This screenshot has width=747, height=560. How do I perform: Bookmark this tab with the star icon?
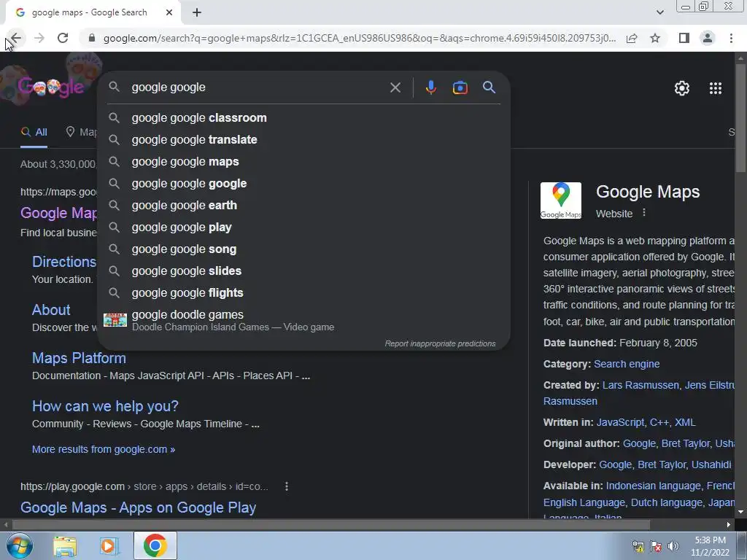click(x=655, y=38)
